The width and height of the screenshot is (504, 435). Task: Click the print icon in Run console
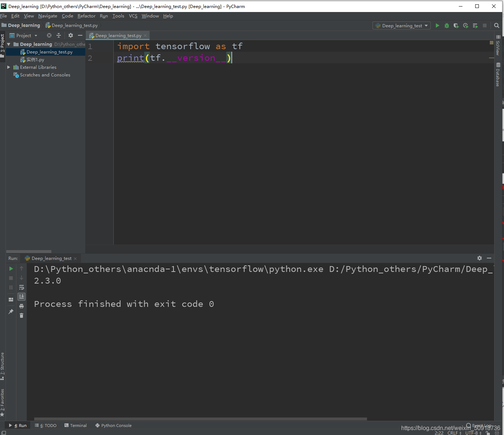22,306
